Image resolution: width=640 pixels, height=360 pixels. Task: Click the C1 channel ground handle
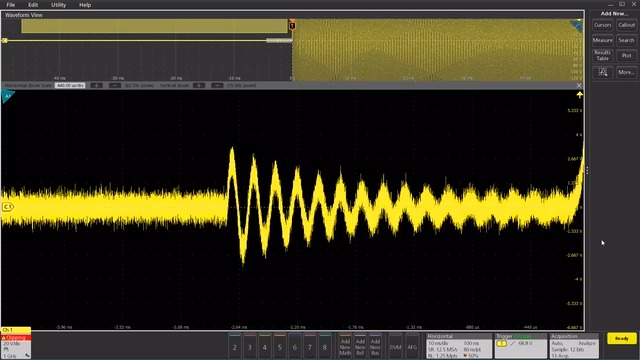click(x=7, y=207)
